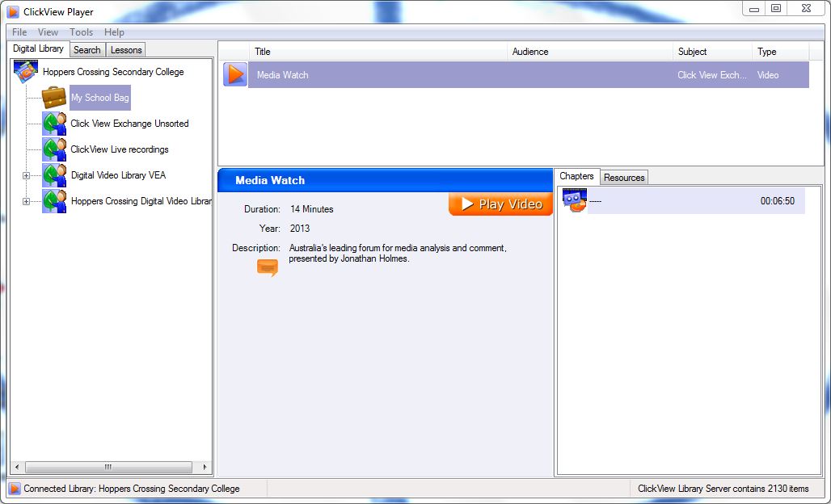Click the Hoppers Crossing Secondary College root icon

[26, 72]
